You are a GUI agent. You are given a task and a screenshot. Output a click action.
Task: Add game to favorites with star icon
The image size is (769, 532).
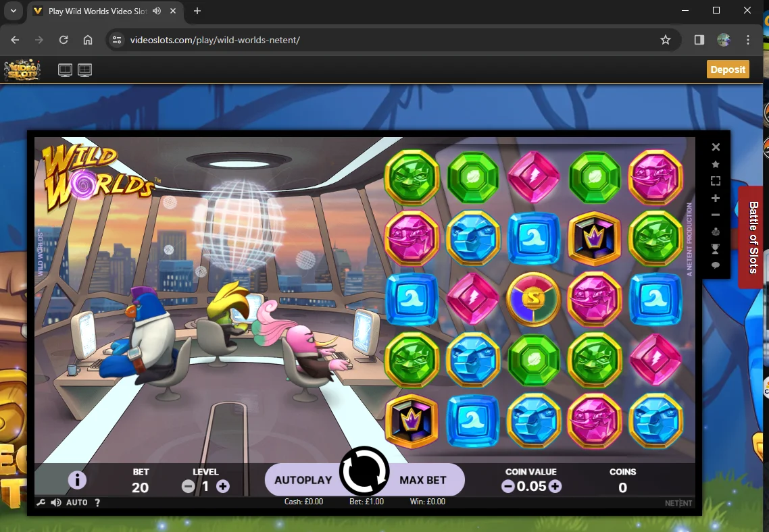click(x=716, y=164)
